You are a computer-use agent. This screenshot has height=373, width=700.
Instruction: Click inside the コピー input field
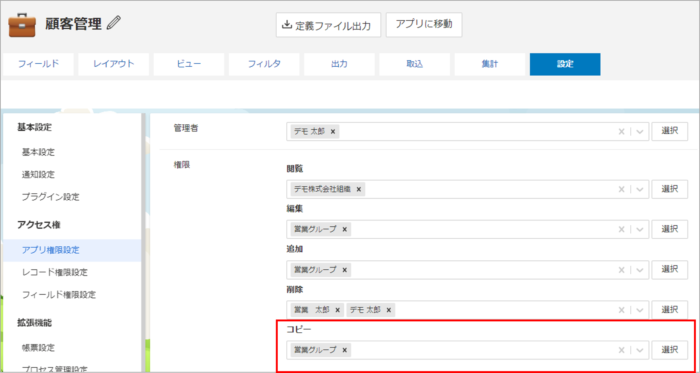[467, 350]
